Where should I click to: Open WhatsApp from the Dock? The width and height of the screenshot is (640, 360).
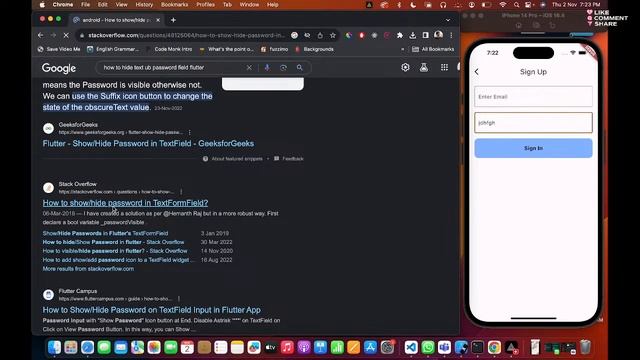pyautogui.click(x=428, y=347)
